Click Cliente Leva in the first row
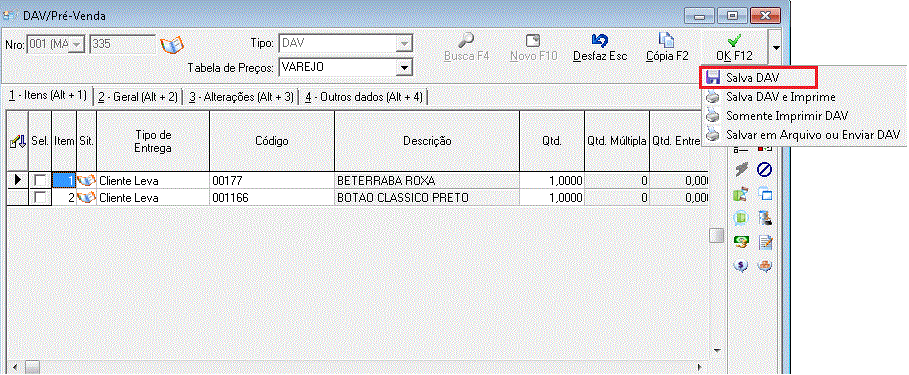 click(x=153, y=181)
